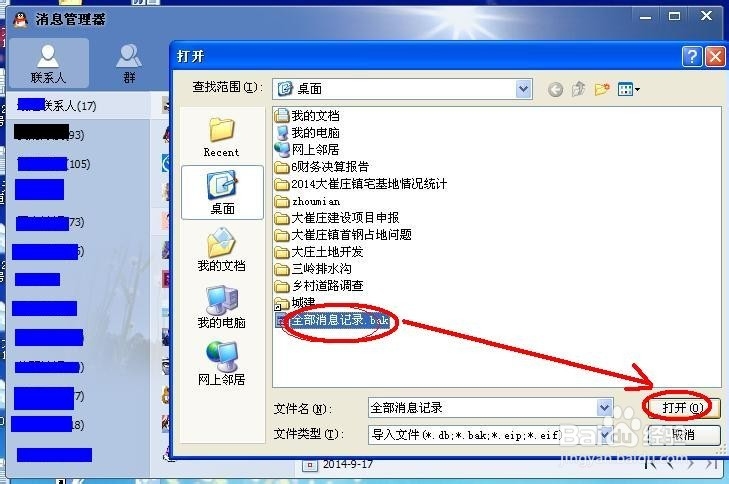Select 网上邻居 in the places bar
729x484 pixels.
pyautogui.click(x=221, y=364)
